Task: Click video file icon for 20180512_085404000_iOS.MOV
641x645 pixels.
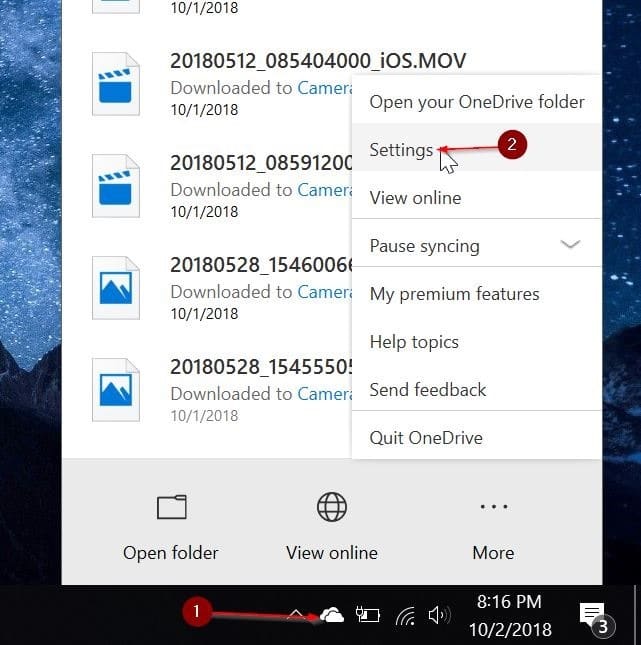Action: pos(116,84)
